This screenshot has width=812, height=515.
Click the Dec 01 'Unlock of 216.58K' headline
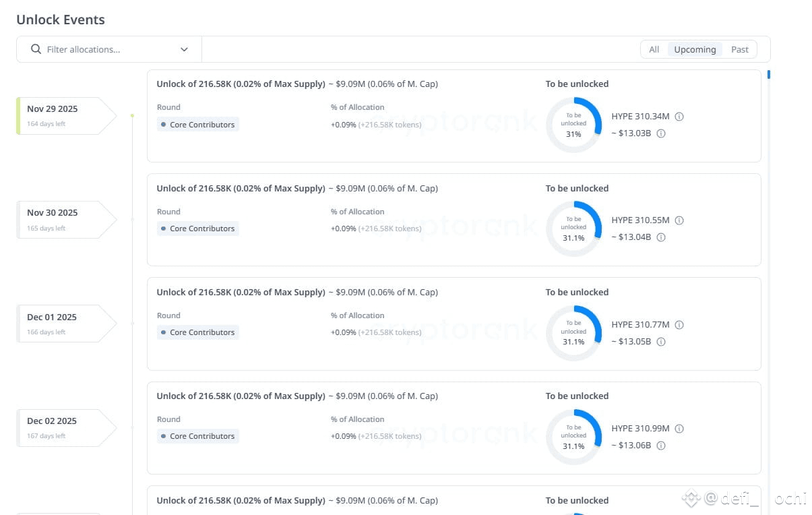pyautogui.click(x=297, y=293)
